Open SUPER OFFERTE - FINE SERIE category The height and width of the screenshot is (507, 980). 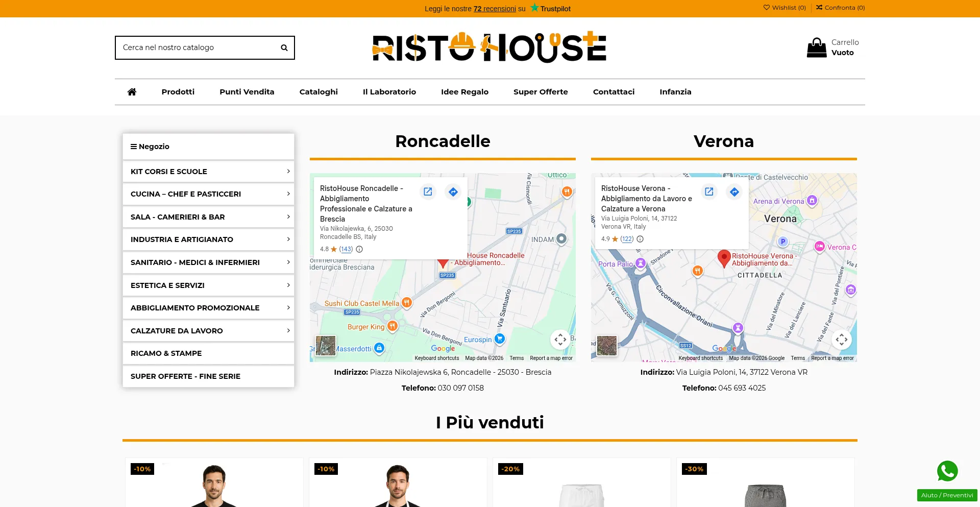208,376
